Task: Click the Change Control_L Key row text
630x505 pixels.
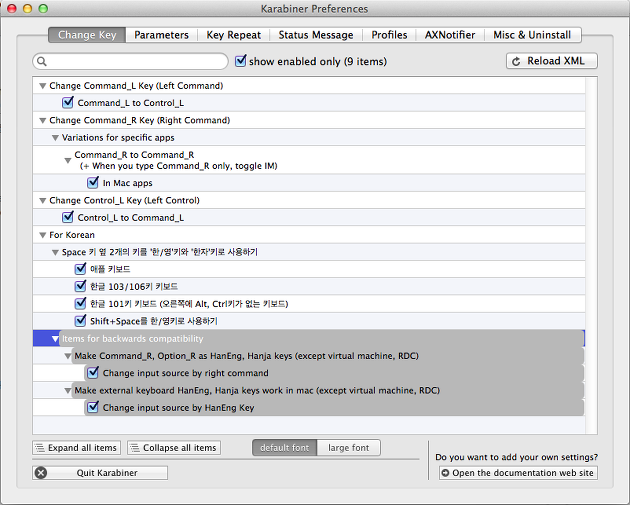Action: [x=124, y=200]
